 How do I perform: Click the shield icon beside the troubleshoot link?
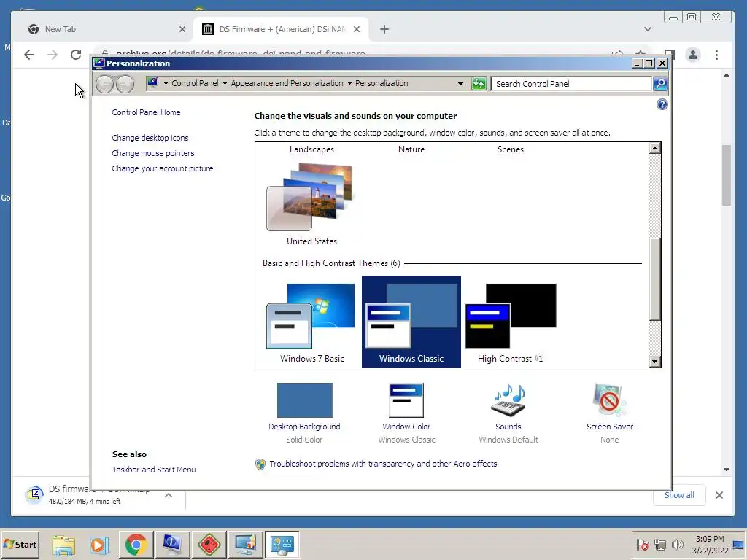tap(260, 464)
